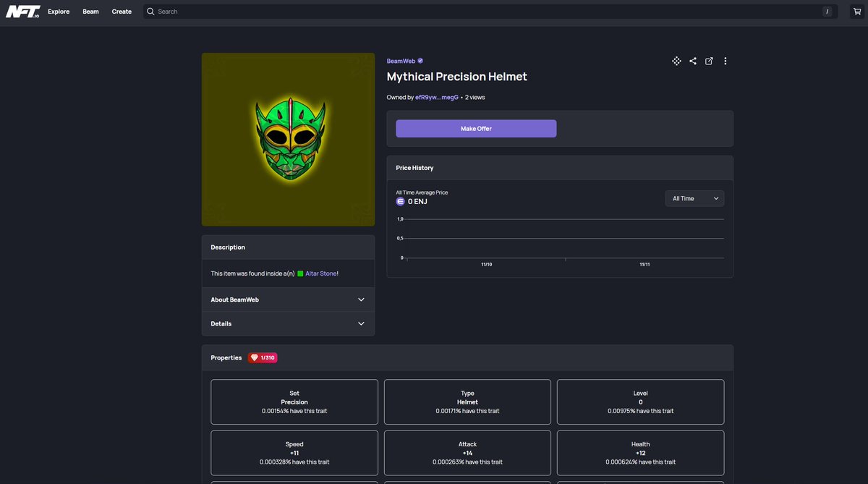
Task: Expand the Details section
Action: [x=288, y=323]
